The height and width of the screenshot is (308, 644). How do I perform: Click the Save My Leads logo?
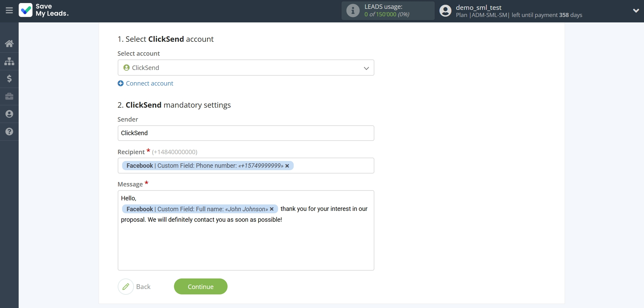(x=44, y=10)
